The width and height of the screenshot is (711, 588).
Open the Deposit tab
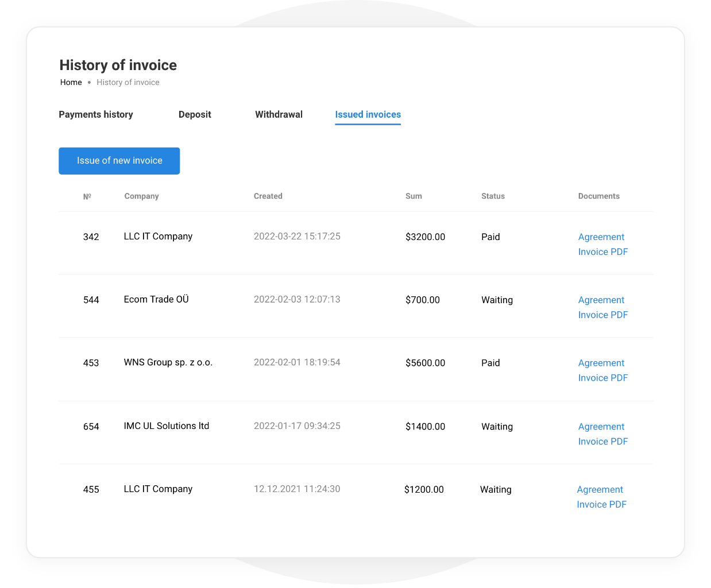(x=195, y=114)
